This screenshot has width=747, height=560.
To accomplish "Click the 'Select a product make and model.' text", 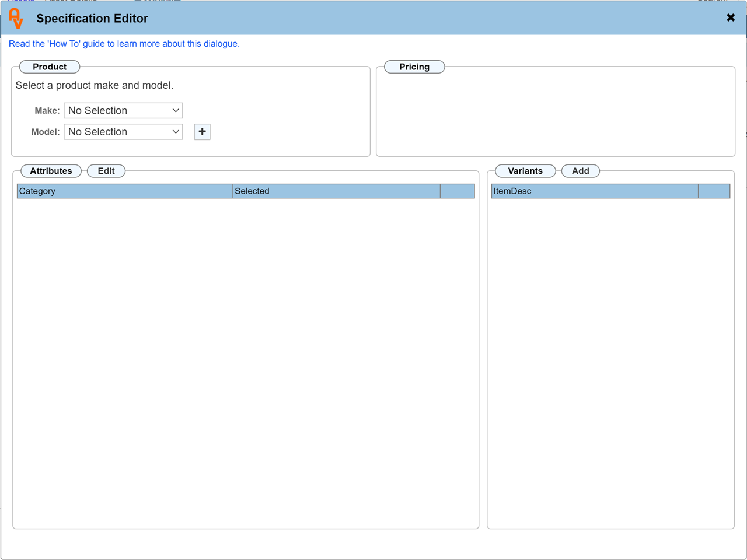I will coord(95,85).
